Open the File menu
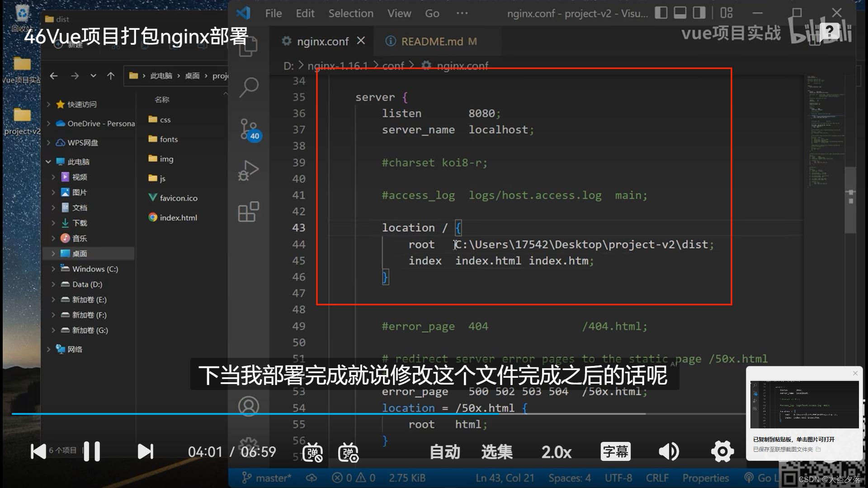868x488 pixels. pos(274,14)
